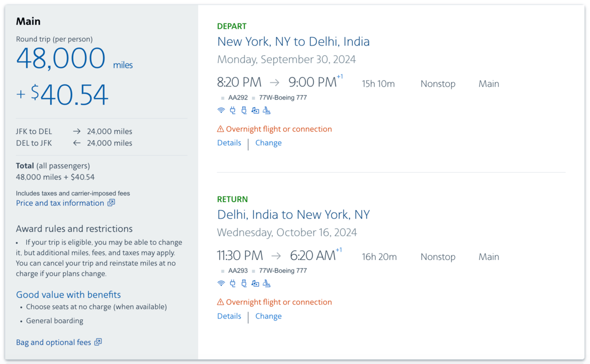The width and height of the screenshot is (590, 364).
Task: Click 77W-Boeing 777 on the return flight
Action: [283, 271]
